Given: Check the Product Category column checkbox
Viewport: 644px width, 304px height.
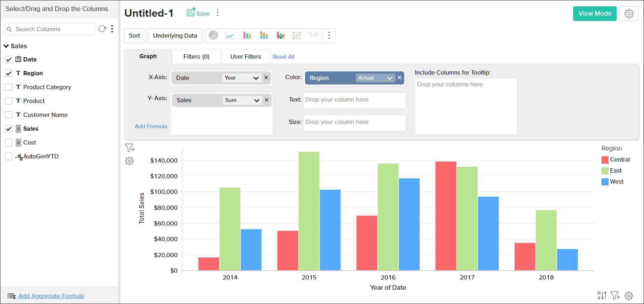Looking at the screenshot, I should coord(9,87).
